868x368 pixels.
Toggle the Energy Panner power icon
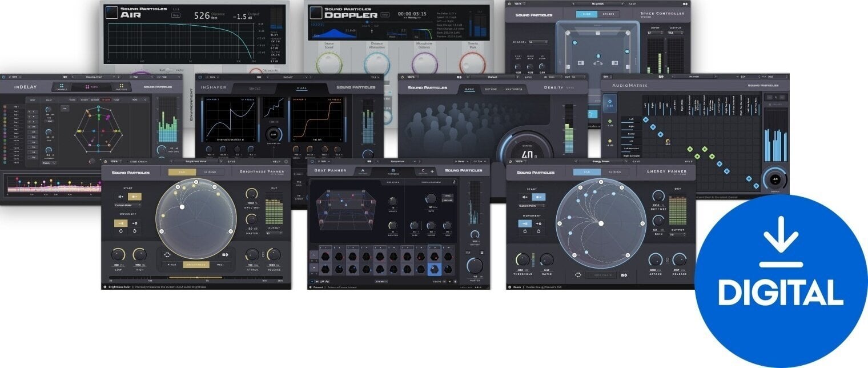[511, 162]
